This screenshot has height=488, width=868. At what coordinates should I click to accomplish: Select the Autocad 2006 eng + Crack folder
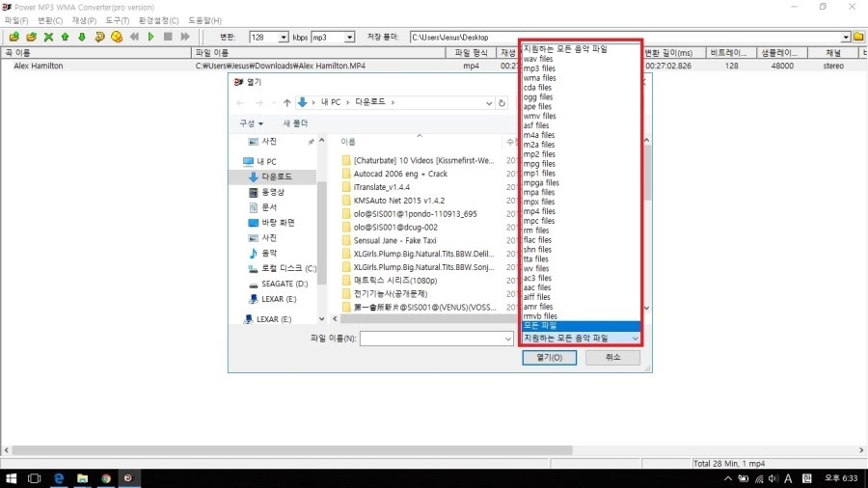tap(400, 174)
